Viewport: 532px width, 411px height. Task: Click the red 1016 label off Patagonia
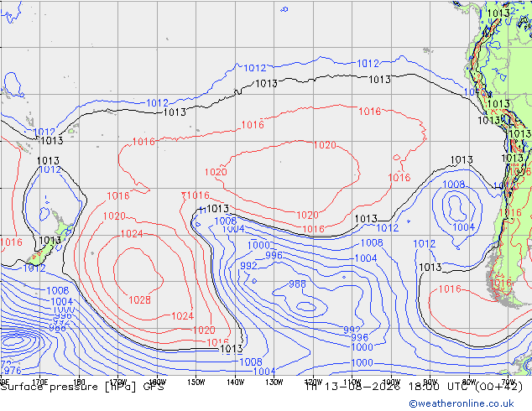450,289
